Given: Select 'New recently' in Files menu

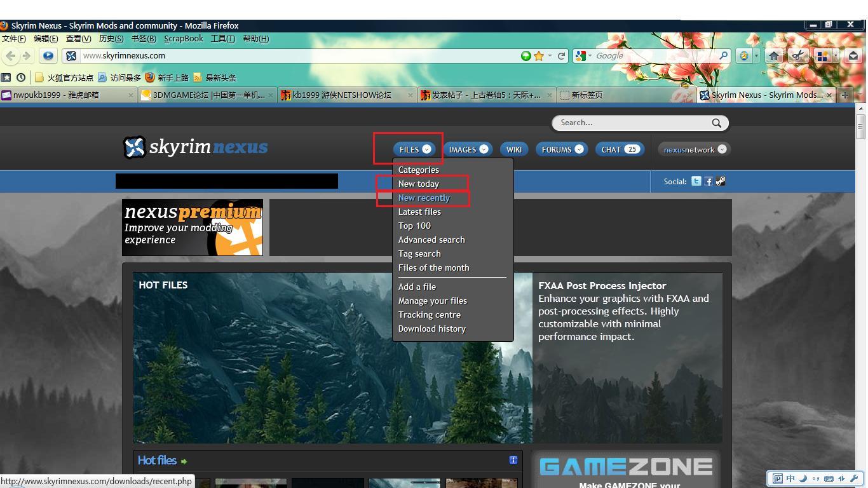Looking at the screenshot, I should [424, 198].
